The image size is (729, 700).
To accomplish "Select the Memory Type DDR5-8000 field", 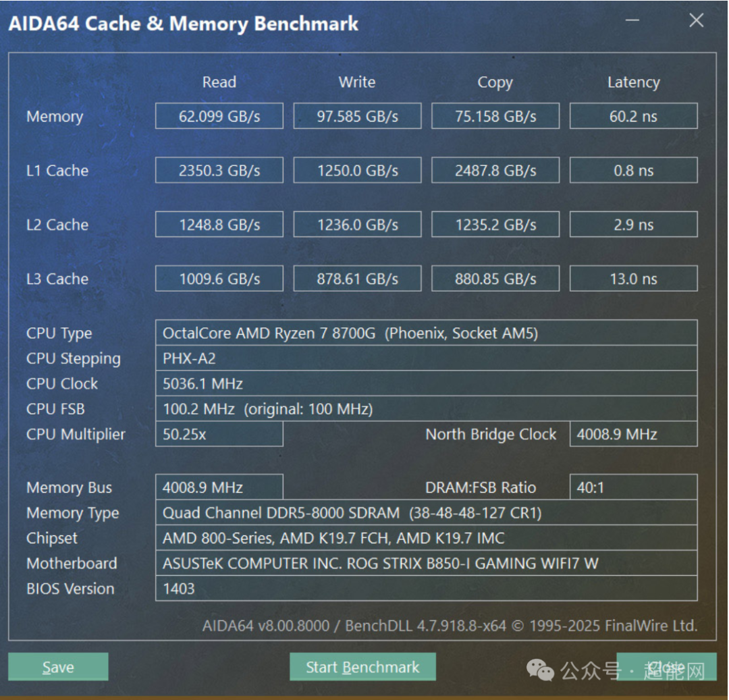I will point(427,513).
